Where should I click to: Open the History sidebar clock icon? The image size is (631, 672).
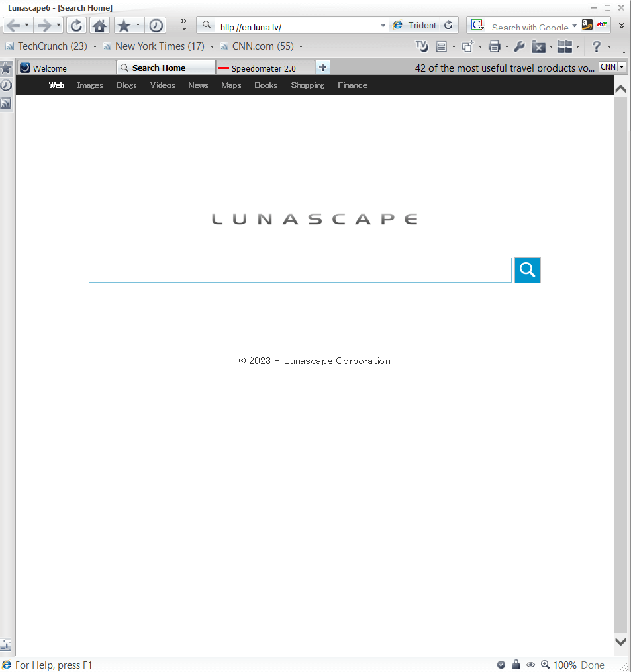pyautogui.click(x=6, y=85)
